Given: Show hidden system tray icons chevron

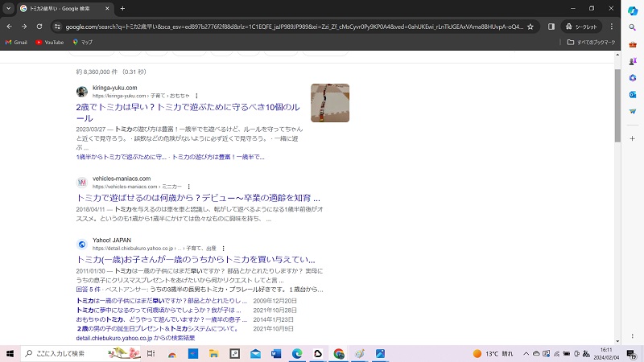Looking at the screenshot, I should pos(526,353).
